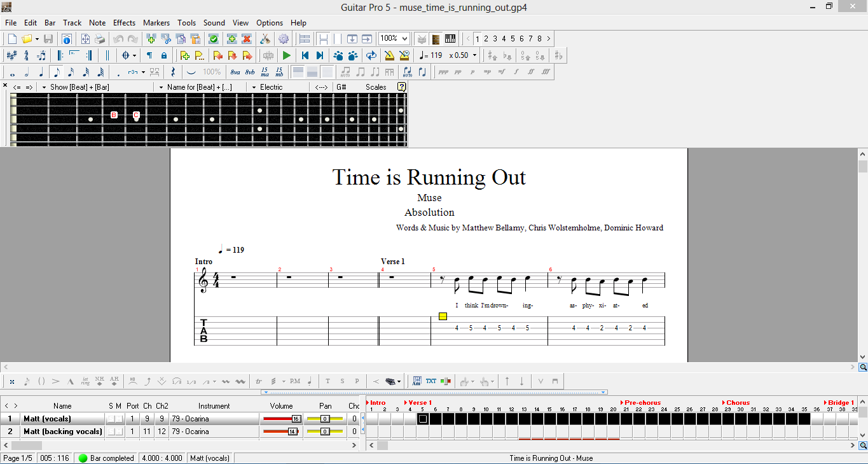
Task: Select the quarter note duration
Action: (x=41, y=72)
